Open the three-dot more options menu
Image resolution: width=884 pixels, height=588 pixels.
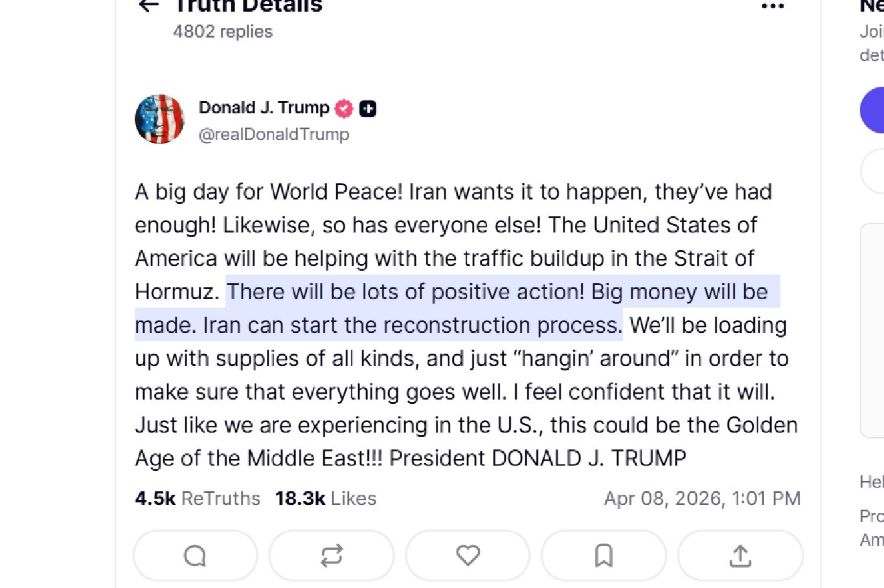773,6
